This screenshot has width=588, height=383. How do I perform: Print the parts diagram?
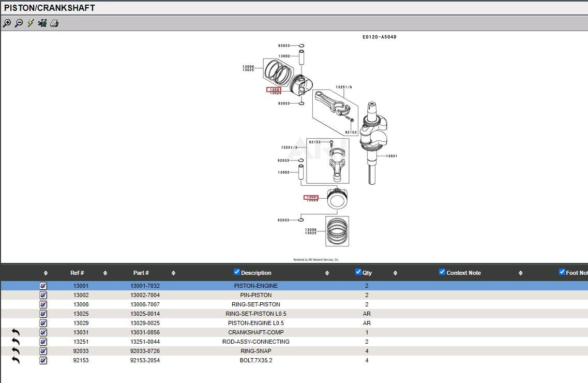pos(54,23)
